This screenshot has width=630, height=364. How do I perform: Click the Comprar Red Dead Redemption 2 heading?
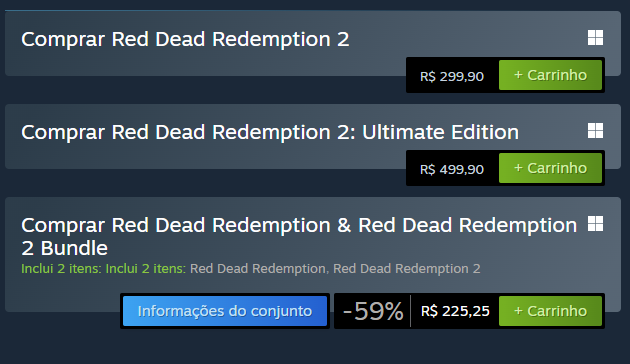click(x=185, y=39)
